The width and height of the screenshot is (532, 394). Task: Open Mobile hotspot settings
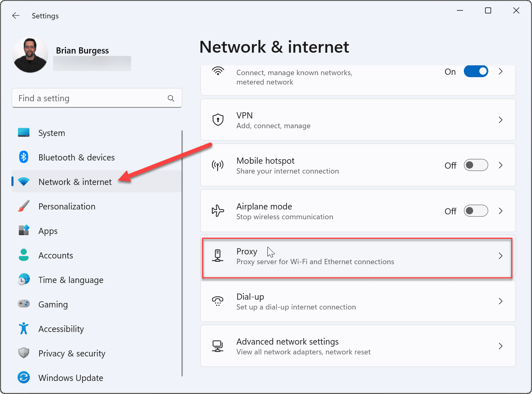(x=358, y=165)
